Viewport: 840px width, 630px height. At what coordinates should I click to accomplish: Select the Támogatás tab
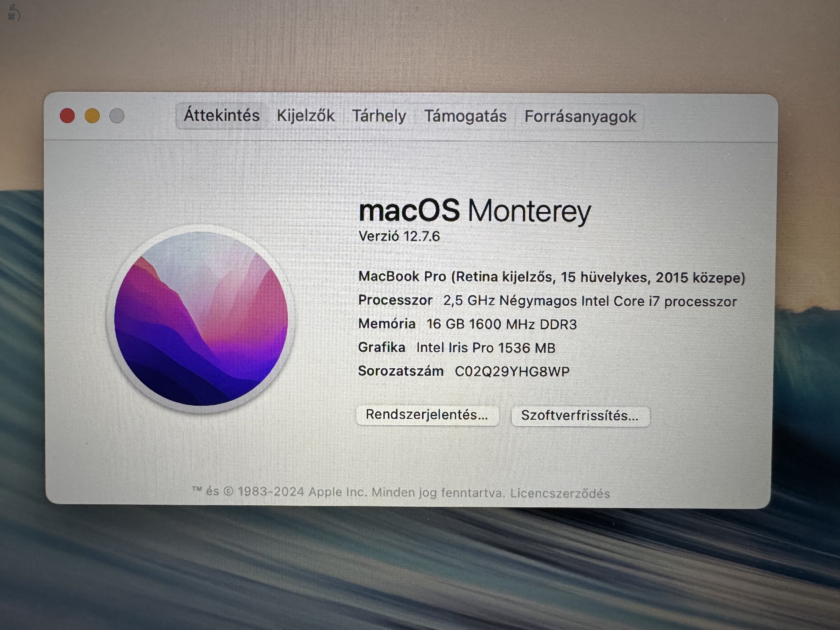point(465,116)
